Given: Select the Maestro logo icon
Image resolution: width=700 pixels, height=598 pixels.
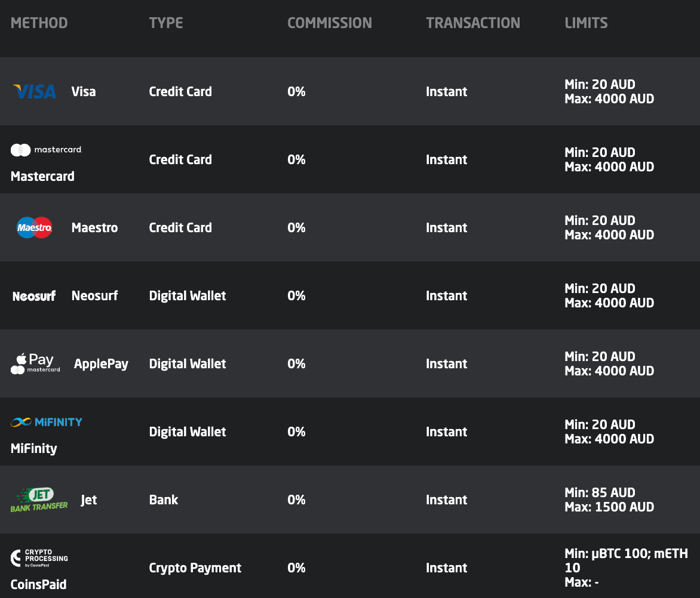Looking at the screenshot, I should (x=35, y=227).
